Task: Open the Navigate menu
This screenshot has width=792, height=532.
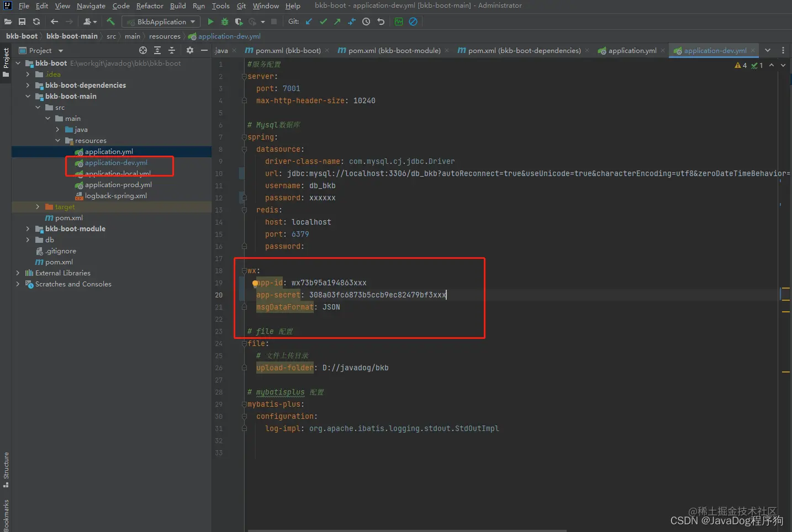Action: pos(91,6)
